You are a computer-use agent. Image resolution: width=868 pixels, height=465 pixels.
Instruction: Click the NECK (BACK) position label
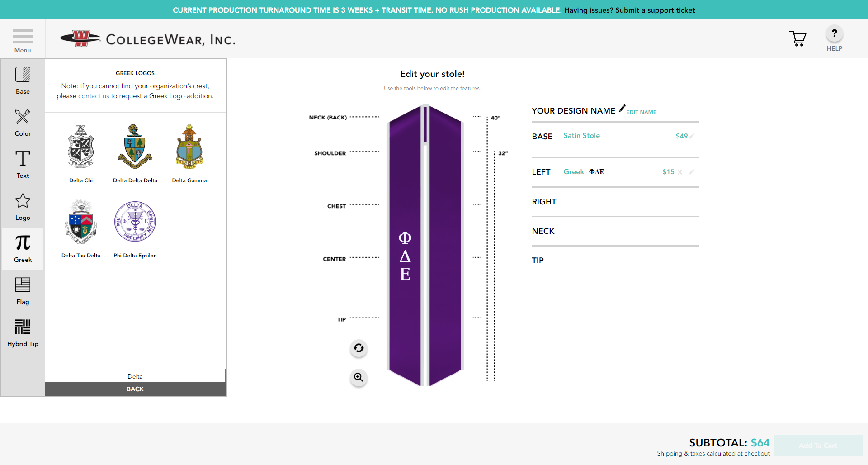pyautogui.click(x=328, y=118)
